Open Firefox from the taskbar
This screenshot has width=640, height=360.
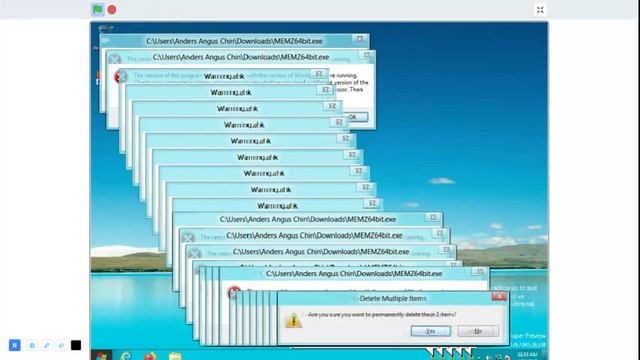click(150, 356)
